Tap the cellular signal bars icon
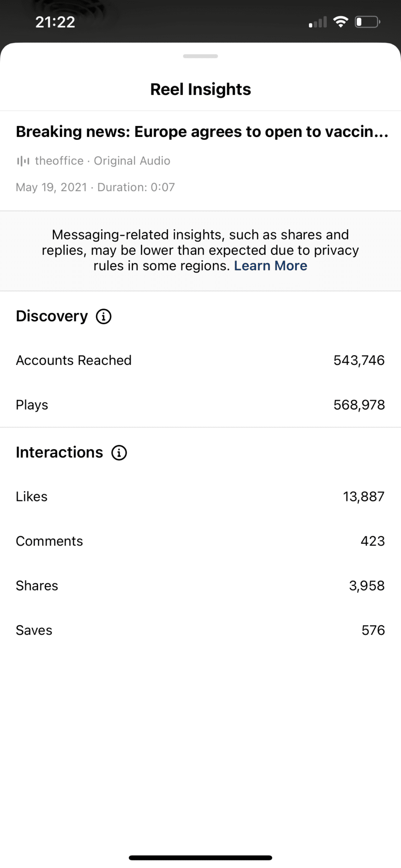Image resolution: width=401 pixels, height=868 pixels. tap(318, 22)
